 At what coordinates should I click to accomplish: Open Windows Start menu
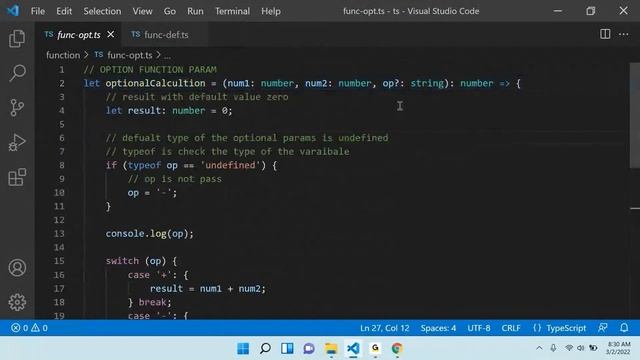(243, 349)
